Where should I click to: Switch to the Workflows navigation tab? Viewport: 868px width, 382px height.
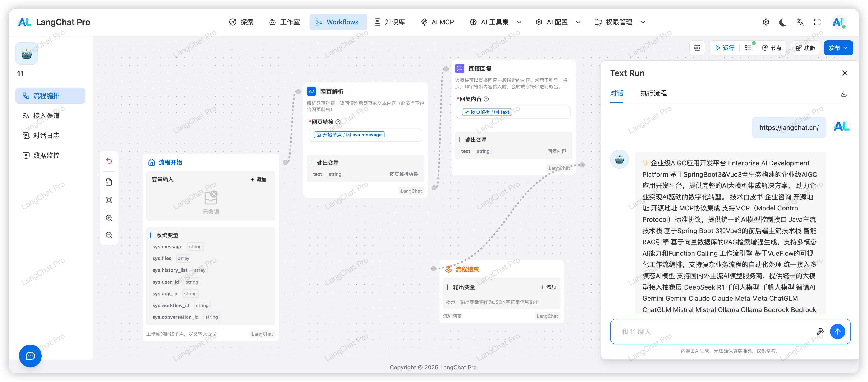point(338,22)
